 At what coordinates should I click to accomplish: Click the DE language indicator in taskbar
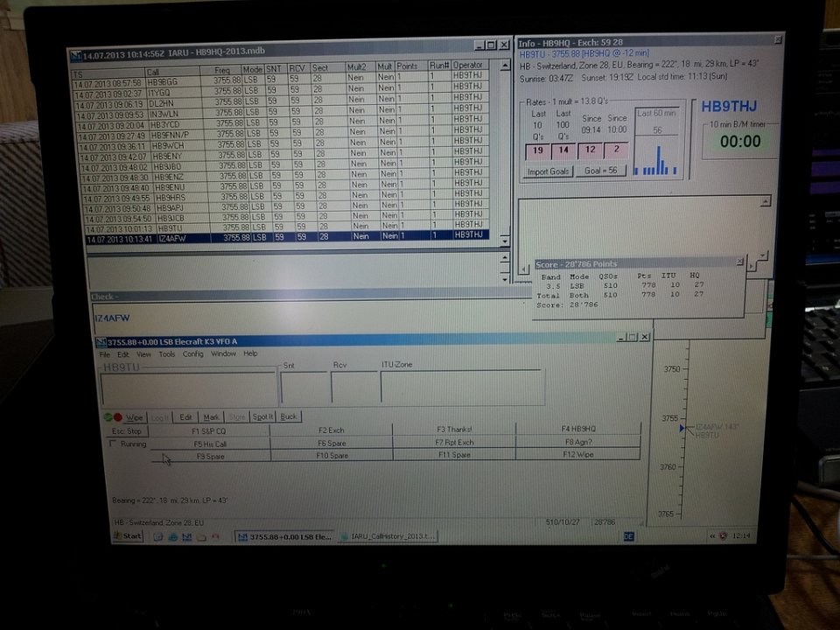627,536
